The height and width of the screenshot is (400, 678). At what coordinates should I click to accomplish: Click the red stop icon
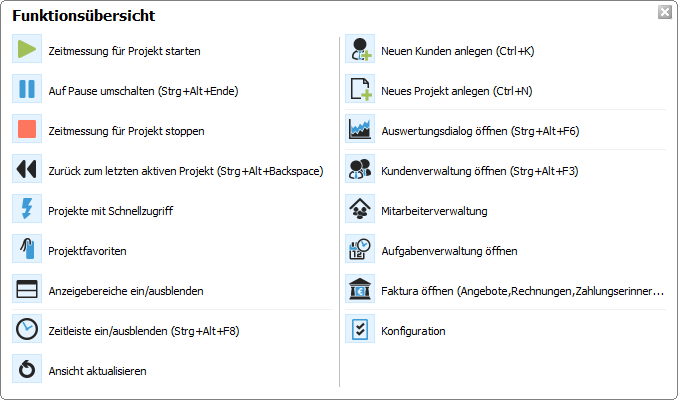[27, 130]
